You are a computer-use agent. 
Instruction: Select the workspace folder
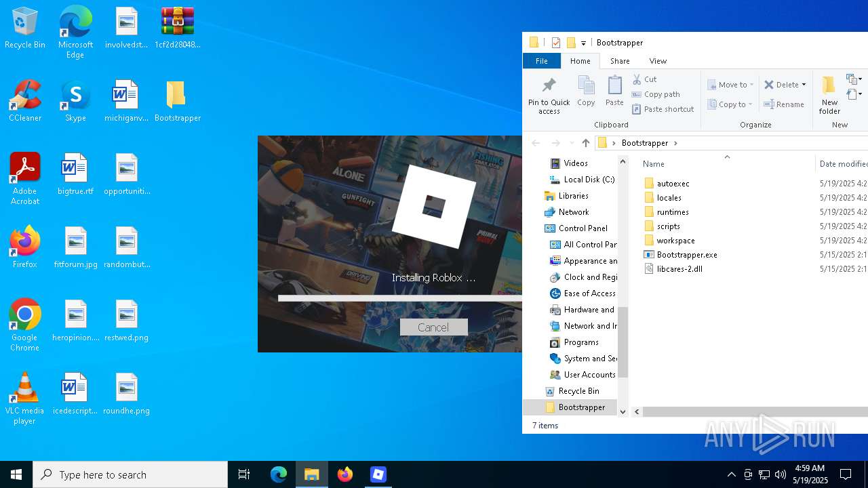click(x=669, y=241)
